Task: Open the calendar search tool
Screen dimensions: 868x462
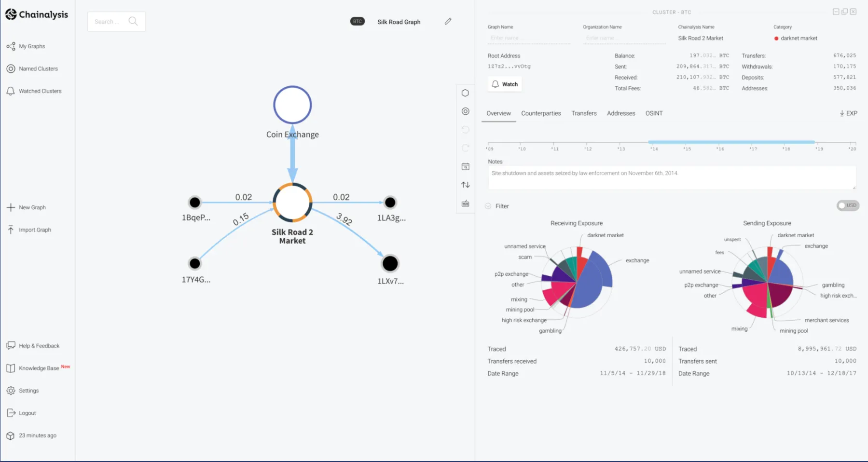Action: point(465,166)
